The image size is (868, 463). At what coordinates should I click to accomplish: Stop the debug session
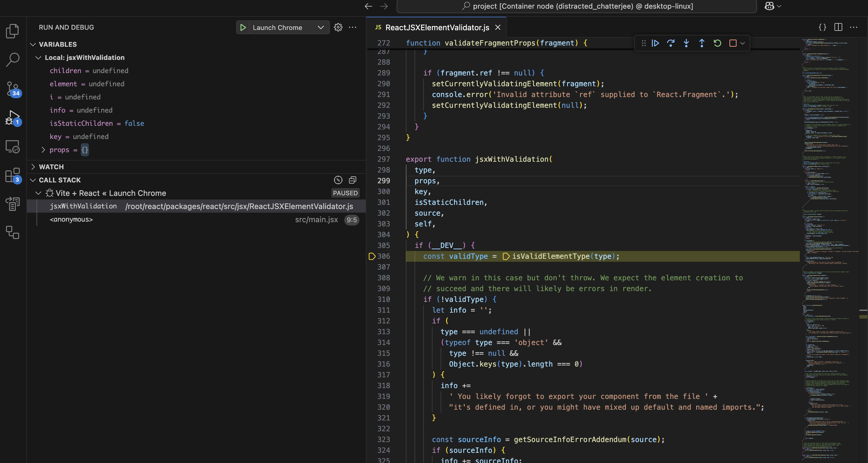pyautogui.click(x=733, y=43)
